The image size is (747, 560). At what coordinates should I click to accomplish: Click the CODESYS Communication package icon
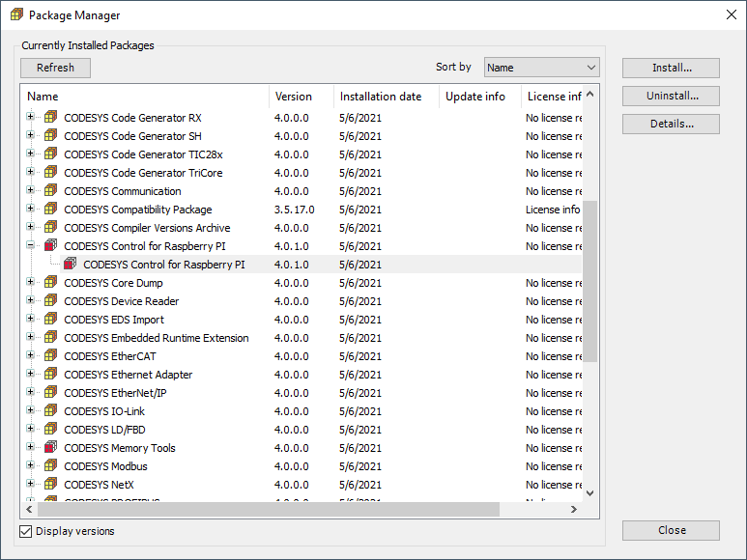point(51,191)
